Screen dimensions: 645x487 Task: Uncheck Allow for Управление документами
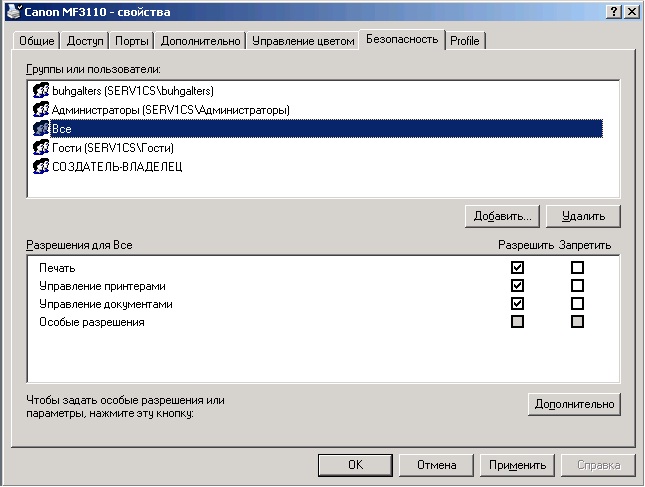517,304
